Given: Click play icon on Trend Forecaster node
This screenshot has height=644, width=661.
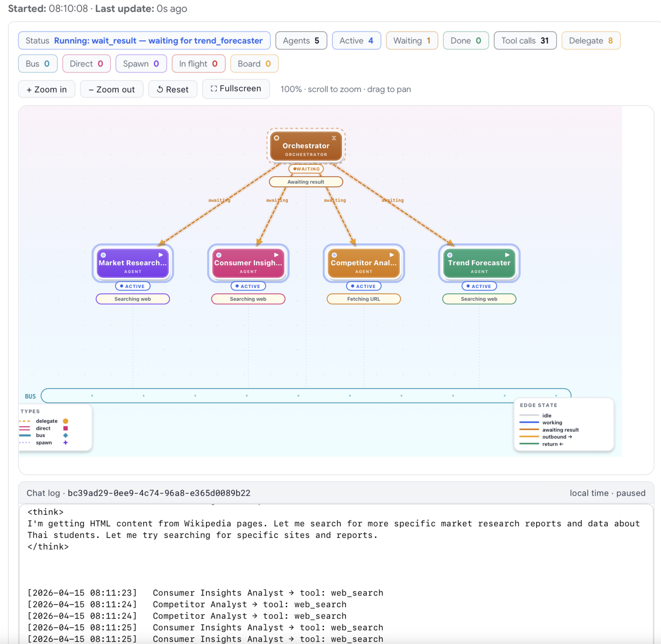Looking at the screenshot, I should [507, 255].
